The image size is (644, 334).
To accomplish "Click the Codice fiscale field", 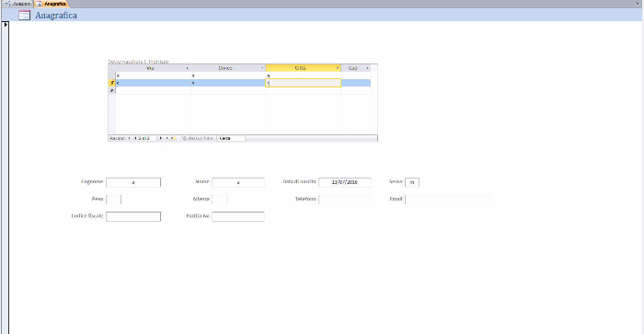I will pos(133,216).
